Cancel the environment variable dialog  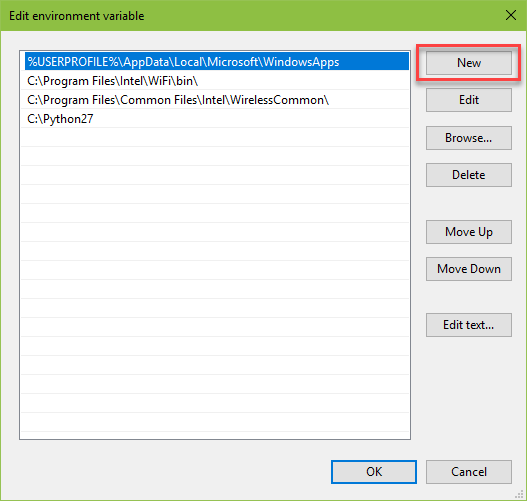(x=469, y=472)
